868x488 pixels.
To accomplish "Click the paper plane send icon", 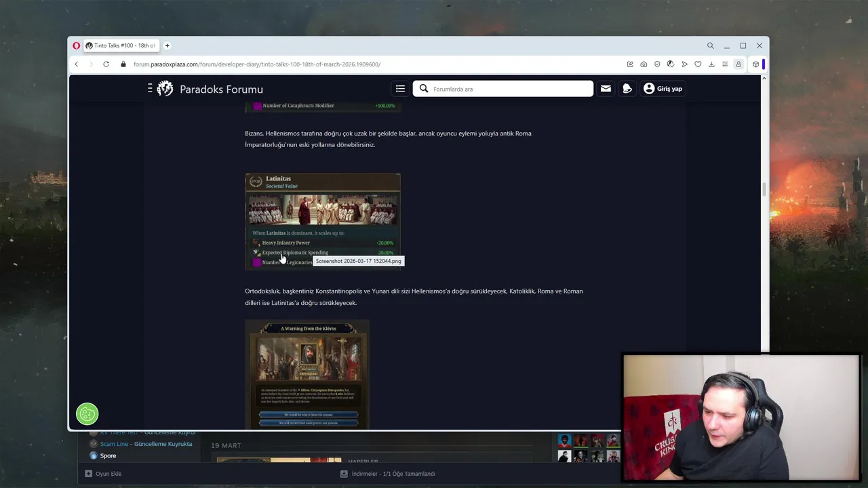I will pos(684,64).
